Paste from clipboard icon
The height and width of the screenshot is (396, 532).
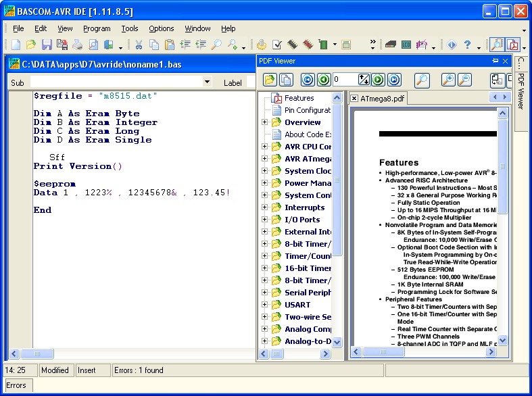(170, 45)
